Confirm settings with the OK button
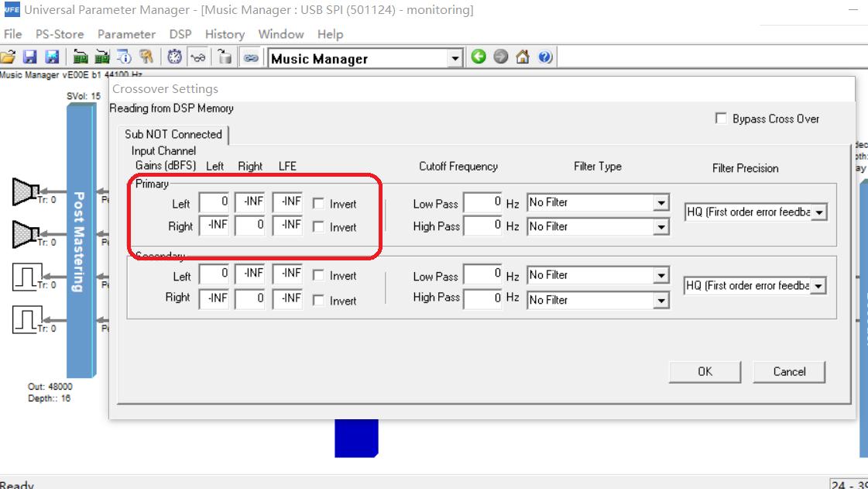868x489 pixels. (704, 371)
